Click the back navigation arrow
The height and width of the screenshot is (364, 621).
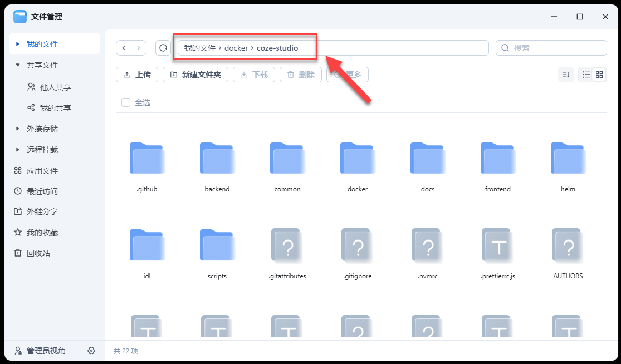tap(124, 48)
